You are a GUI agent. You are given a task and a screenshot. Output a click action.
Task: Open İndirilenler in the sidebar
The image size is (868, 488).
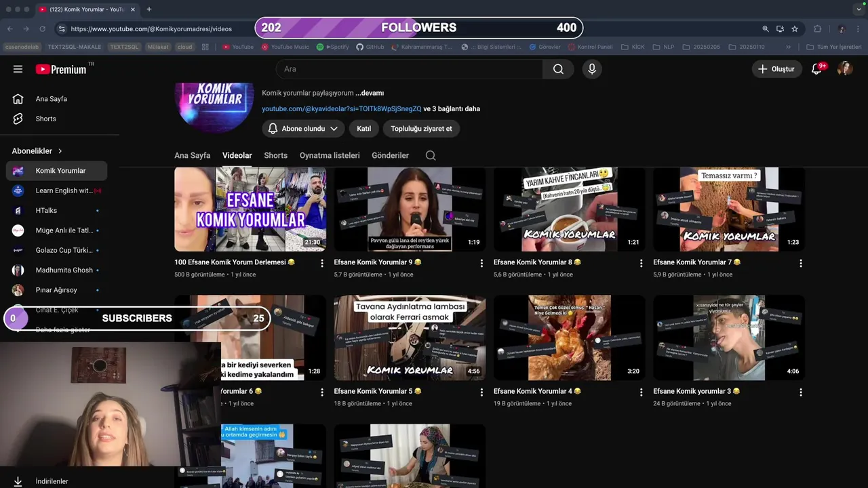click(x=56, y=481)
